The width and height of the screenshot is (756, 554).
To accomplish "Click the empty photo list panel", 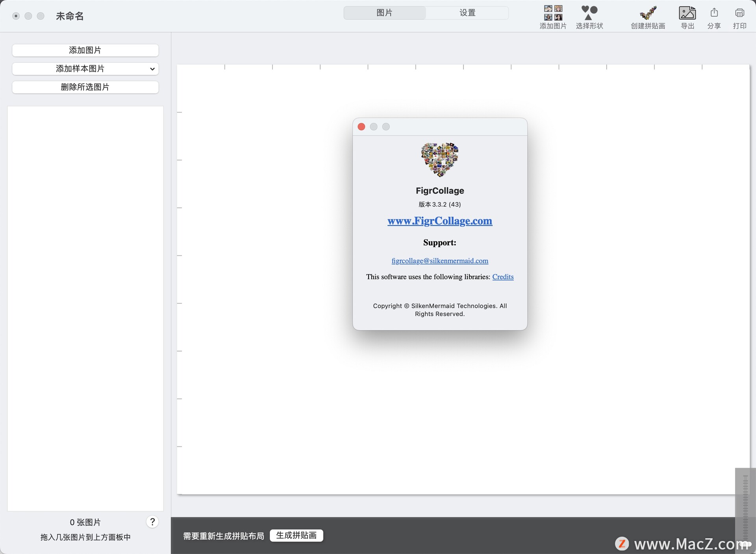I will pos(85,308).
